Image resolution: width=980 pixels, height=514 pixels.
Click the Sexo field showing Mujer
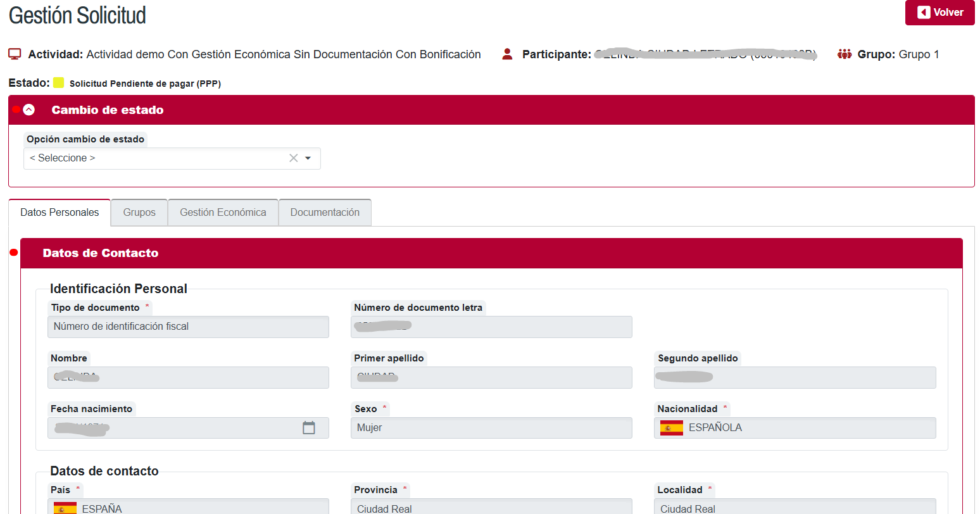pyautogui.click(x=491, y=428)
